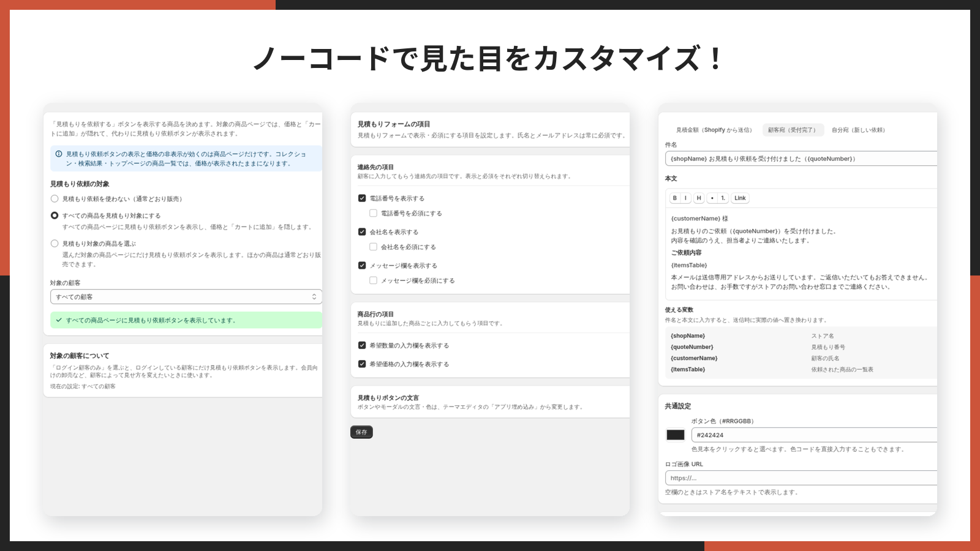Toggle 希望数量の入力欄を表示する checkbox
The height and width of the screenshot is (551, 980).
pyautogui.click(x=362, y=345)
